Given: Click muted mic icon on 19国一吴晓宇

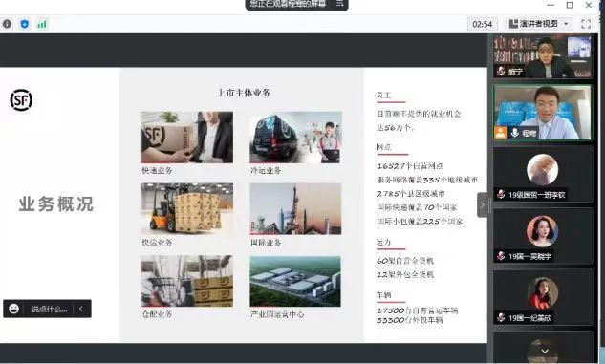Looking at the screenshot, I should (501, 256).
